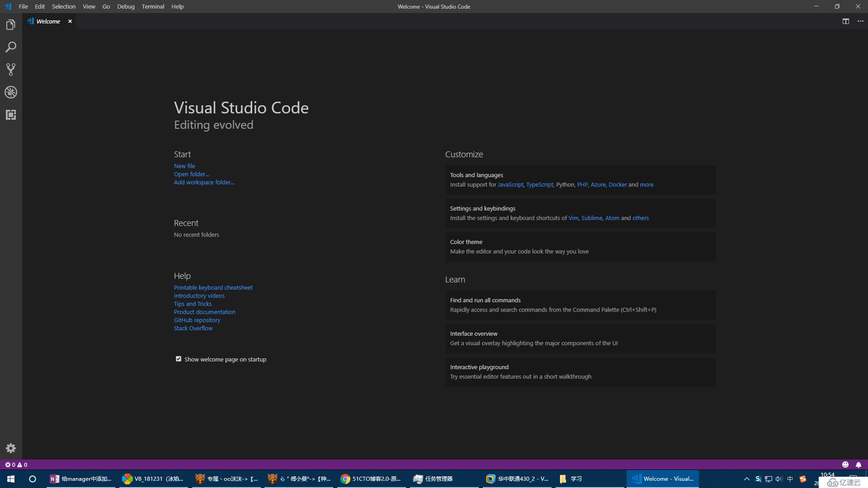Viewport: 868px width, 488px height.
Task: Open Interactive playground card
Action: tap(580, 372)
